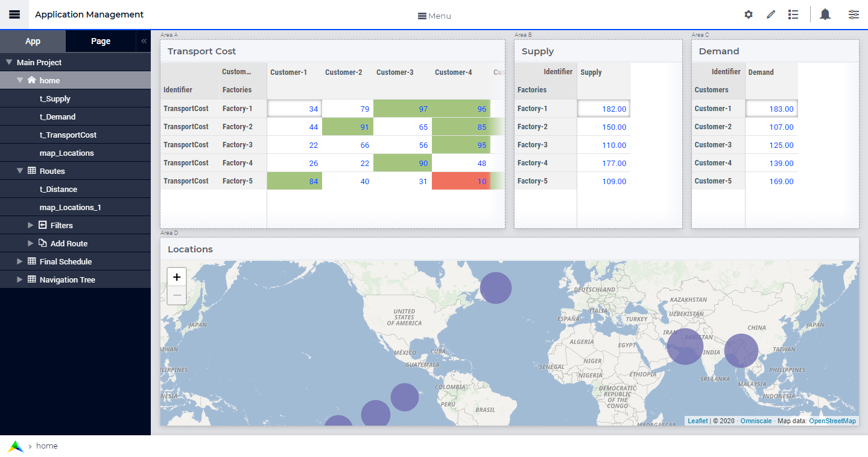
Task: Click the Demand widget title
Action: click(x=719, y=51)
